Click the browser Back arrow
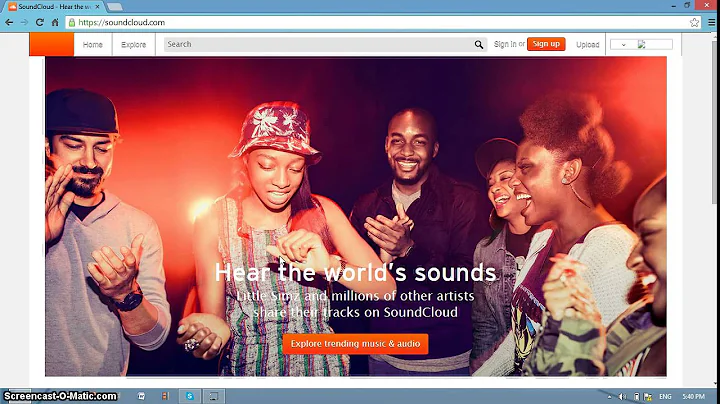The image size is (720, 404). [9, 22]
